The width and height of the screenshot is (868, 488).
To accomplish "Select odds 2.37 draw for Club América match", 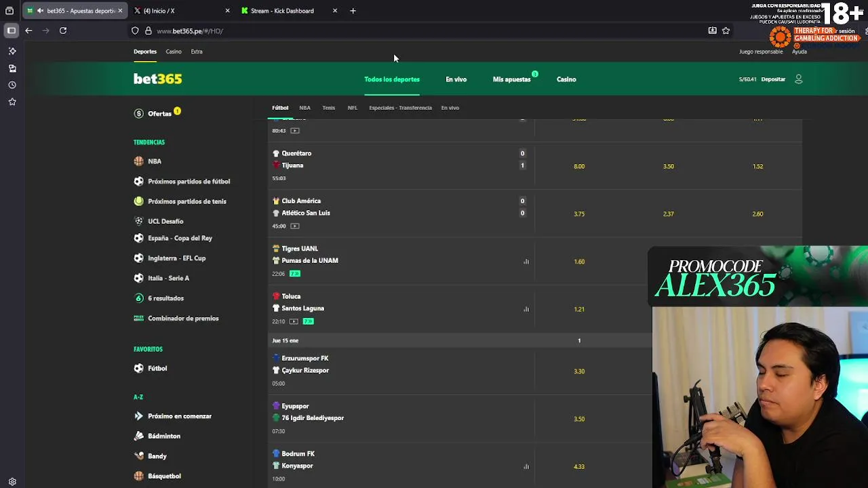I will (669, 214).
